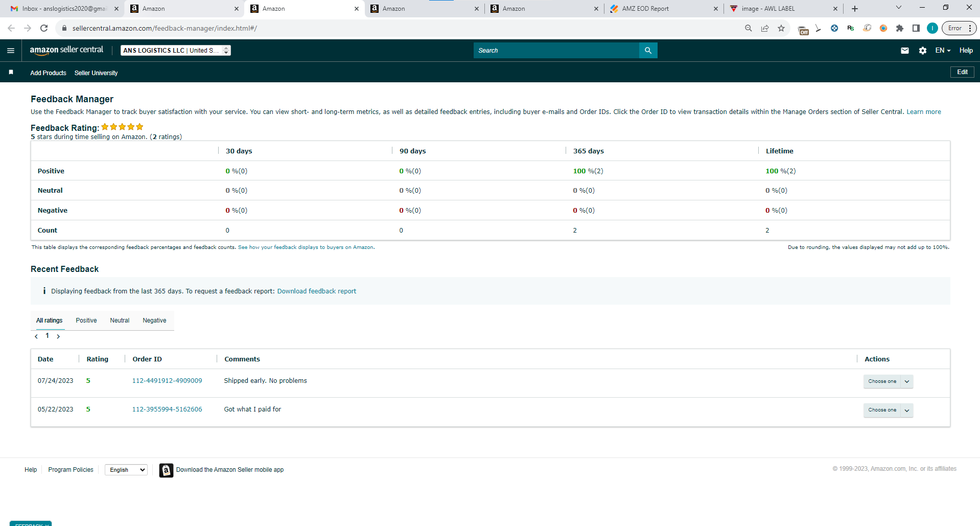Click the Seller Central search field
980x526 pixels.
556,50
